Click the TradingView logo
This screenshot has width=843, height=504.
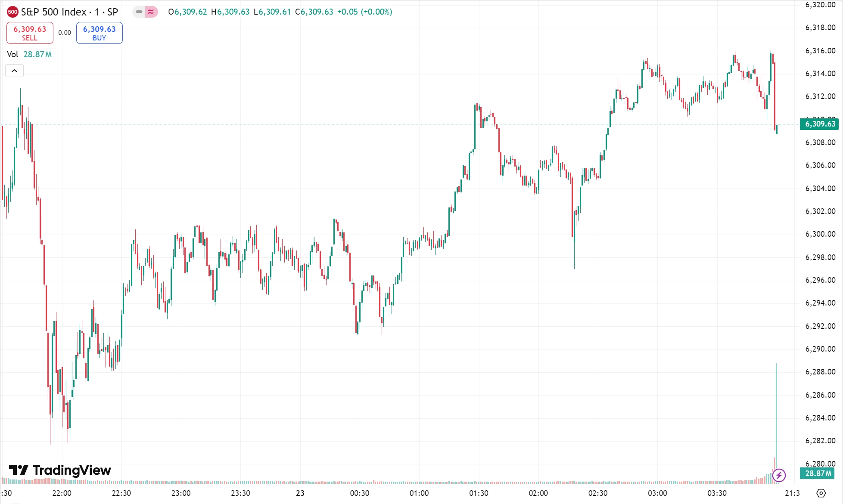pyautogui.click(x=58, y=471)
